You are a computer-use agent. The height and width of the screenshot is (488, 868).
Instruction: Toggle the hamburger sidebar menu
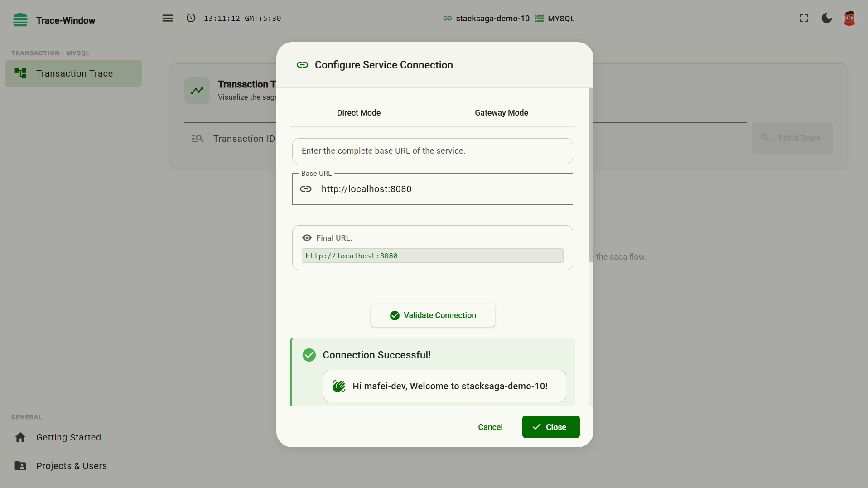[168, 18]
